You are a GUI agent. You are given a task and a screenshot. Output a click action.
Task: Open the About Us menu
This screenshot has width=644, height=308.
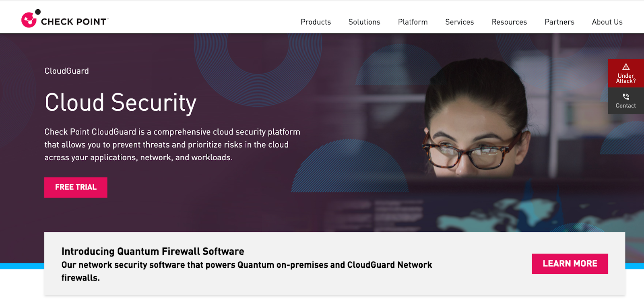(607, 22)
